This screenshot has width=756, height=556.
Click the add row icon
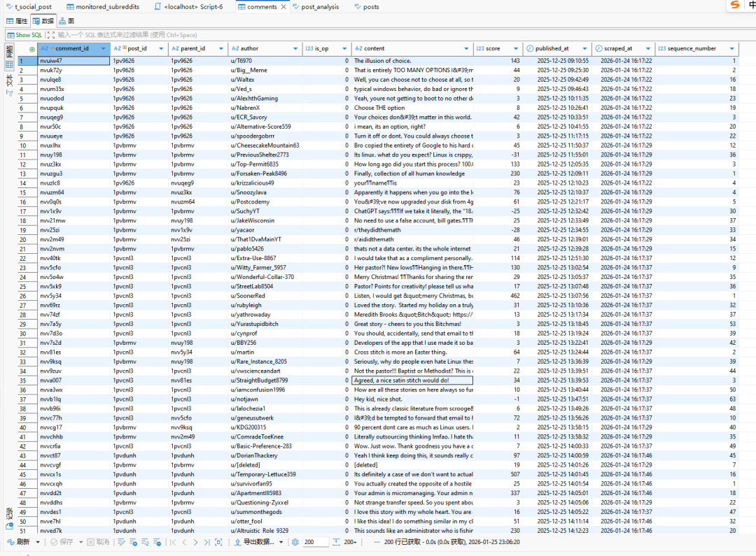pyautogui.click(x=132, y=542)
